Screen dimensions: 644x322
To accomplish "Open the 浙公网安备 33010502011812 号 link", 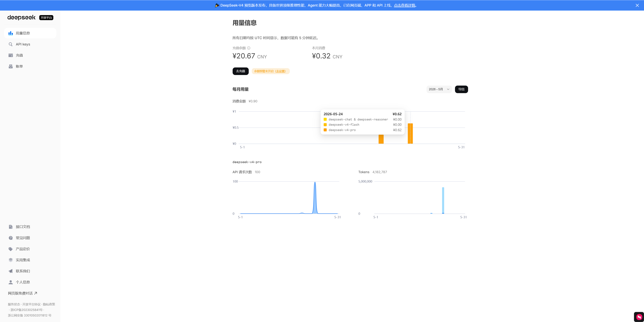I will [30, 315].
